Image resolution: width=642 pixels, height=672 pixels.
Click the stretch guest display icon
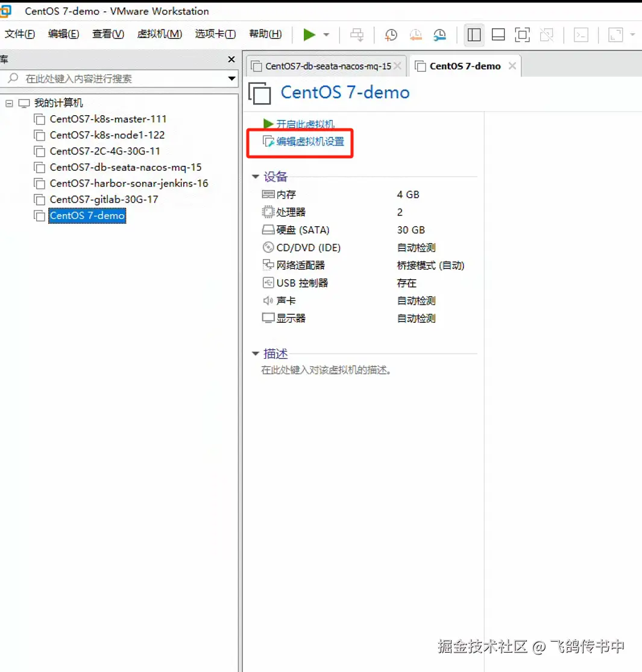pos(615,35)
